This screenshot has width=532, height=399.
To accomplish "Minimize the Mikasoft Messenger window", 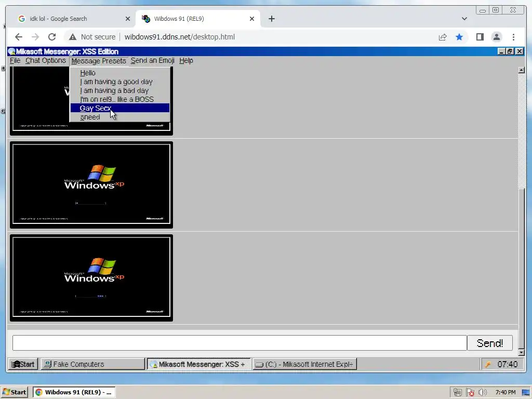I will pyautogui.click(x=501, y=51).
